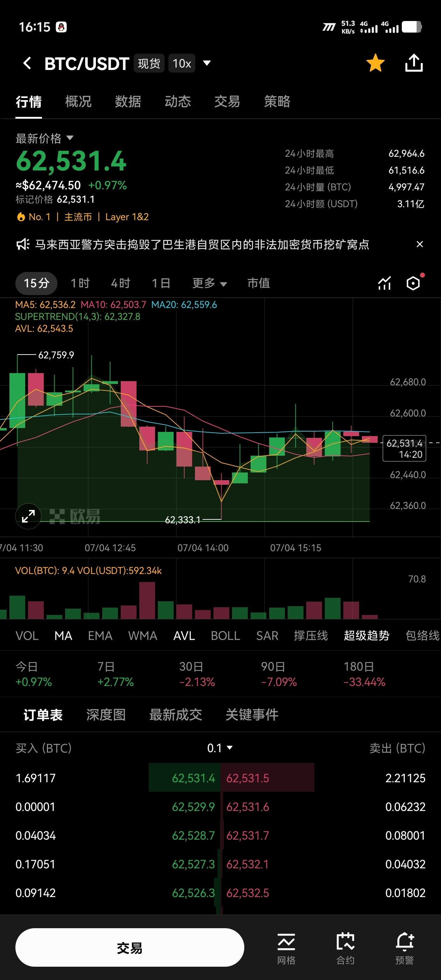Switch to the 概况 tab
Screen dimensions: 441x980
pos(78,101)
